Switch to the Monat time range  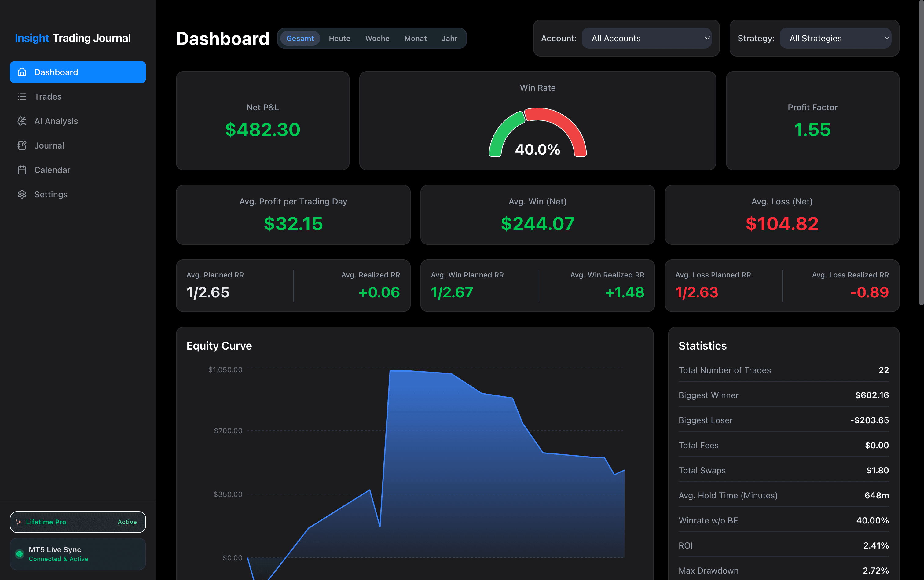[415, 39]
